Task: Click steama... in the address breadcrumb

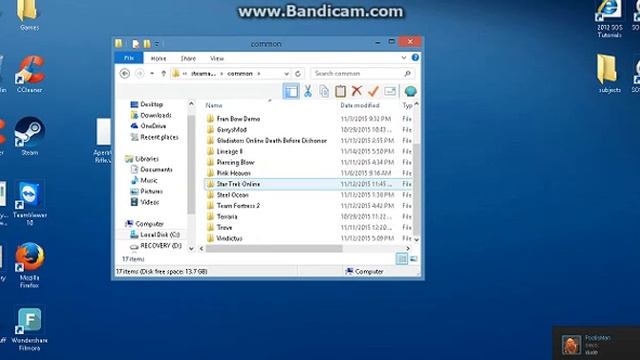Action: click(x=203, y=73)
